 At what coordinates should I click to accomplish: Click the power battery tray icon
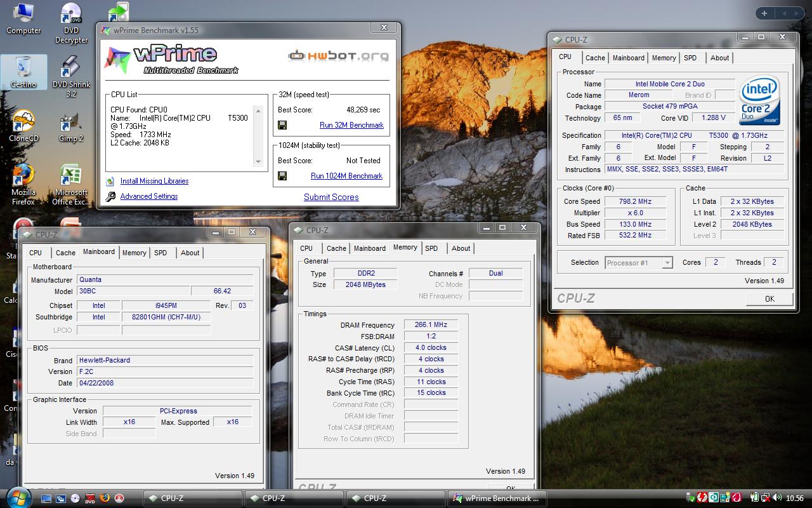point(755,498)
